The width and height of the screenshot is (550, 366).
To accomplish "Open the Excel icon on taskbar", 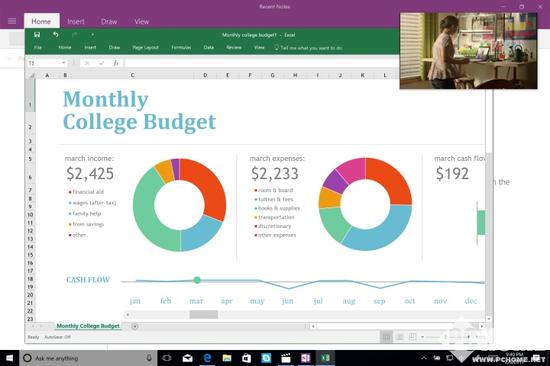I will tap(325, 358).
